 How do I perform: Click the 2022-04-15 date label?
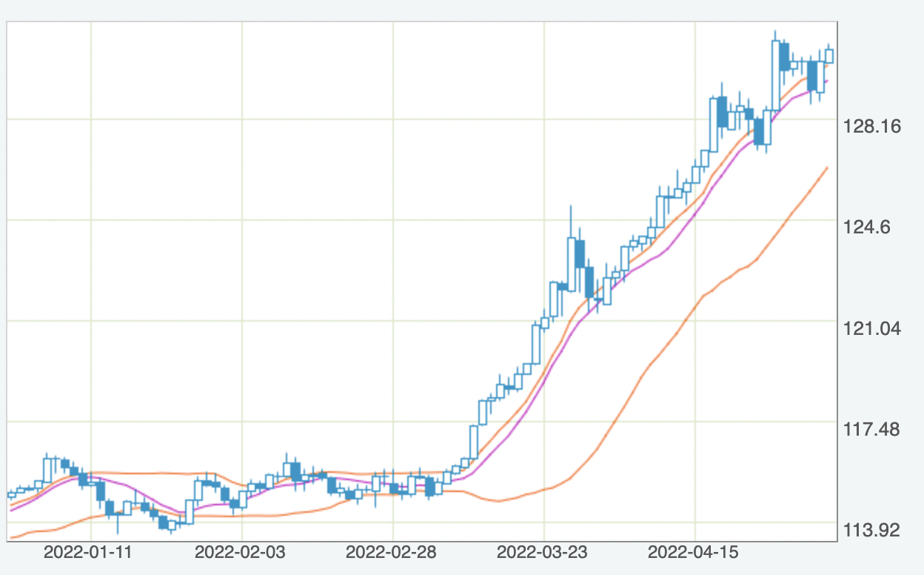pyautogui.click(x=694, y=553)
